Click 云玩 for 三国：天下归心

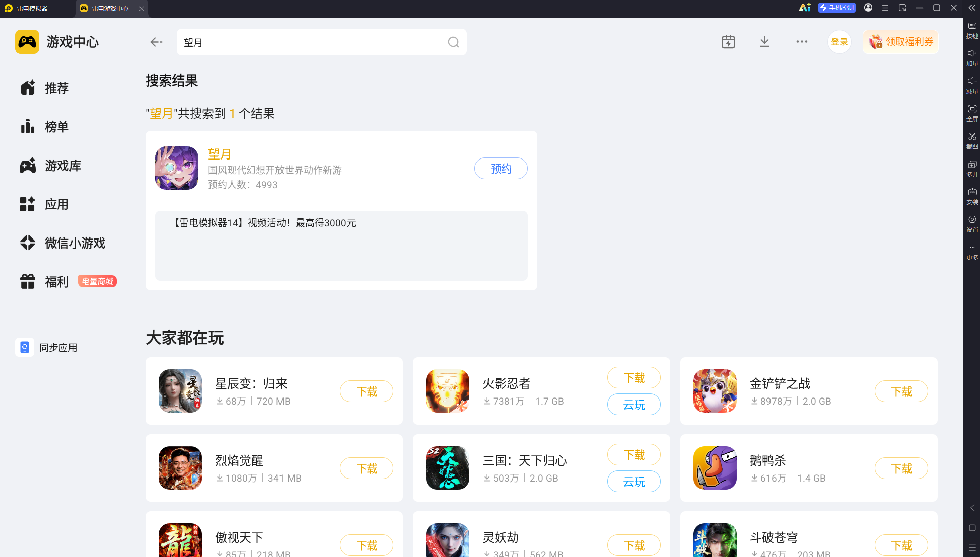click(634, 482)
